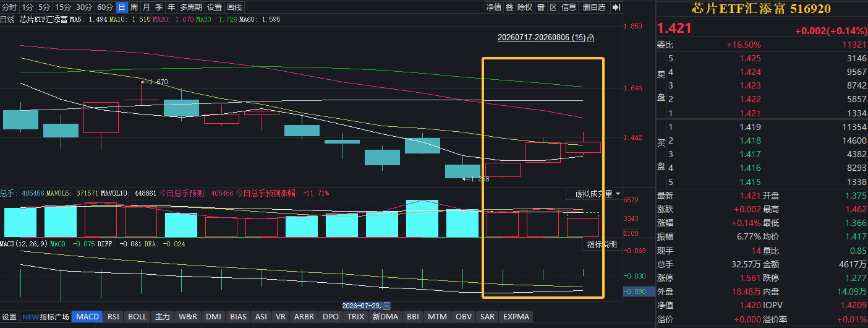
Task: Select the DPO indicator tab
Action: [331, 317]
